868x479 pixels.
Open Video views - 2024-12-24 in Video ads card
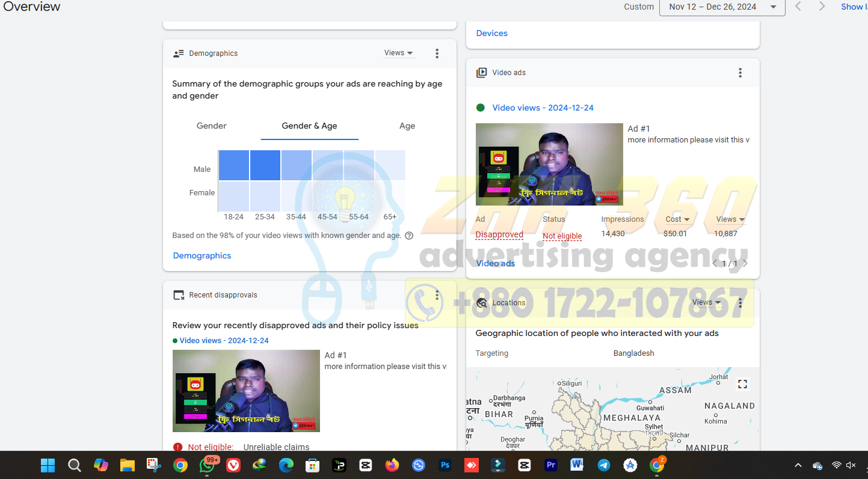point(543,108)
